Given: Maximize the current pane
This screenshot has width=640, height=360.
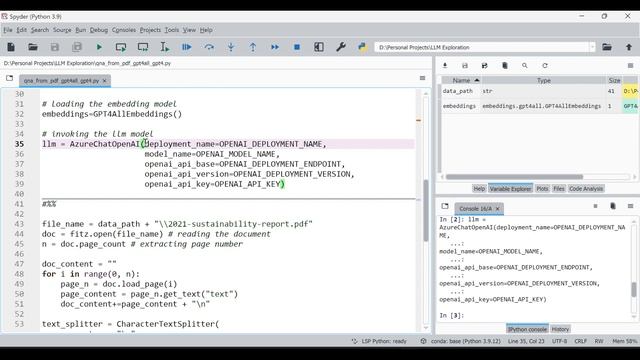Looking at the screenshot, I should [319, 47].
